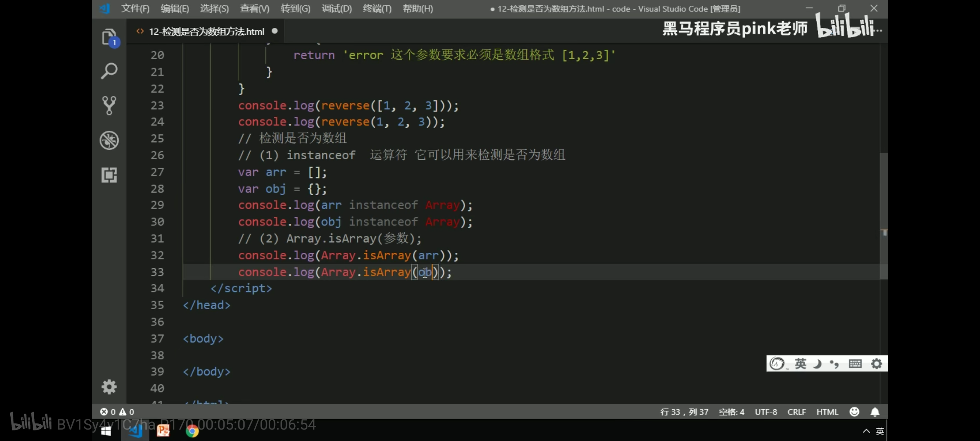Toggle IME moon half-width mode

817,363
